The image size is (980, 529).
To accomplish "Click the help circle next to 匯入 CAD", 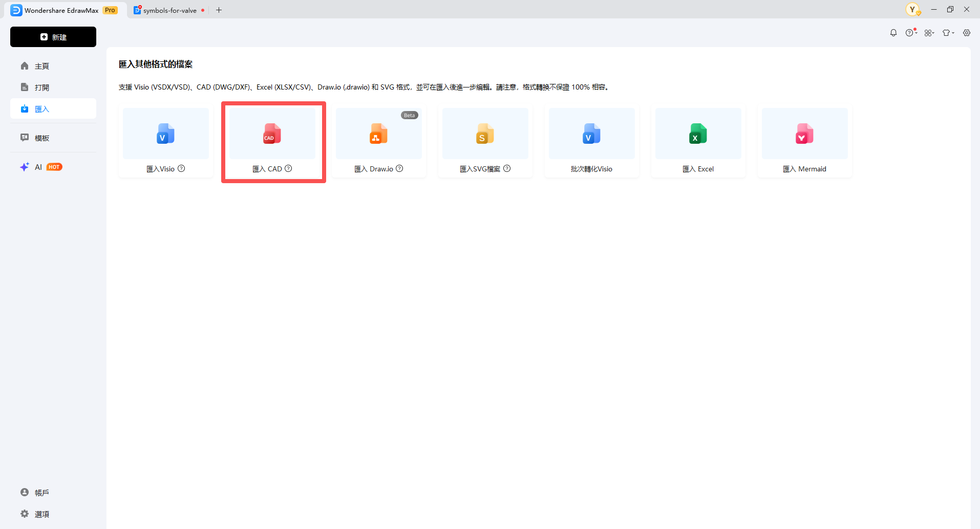I will click(288, 168).
